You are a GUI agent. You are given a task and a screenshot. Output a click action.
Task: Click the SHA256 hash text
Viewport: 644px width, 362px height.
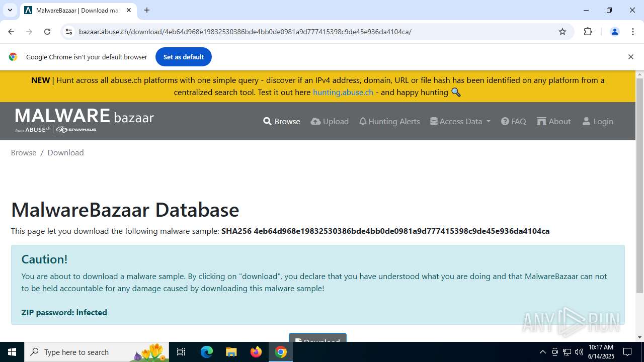click(x=385, y=231)
